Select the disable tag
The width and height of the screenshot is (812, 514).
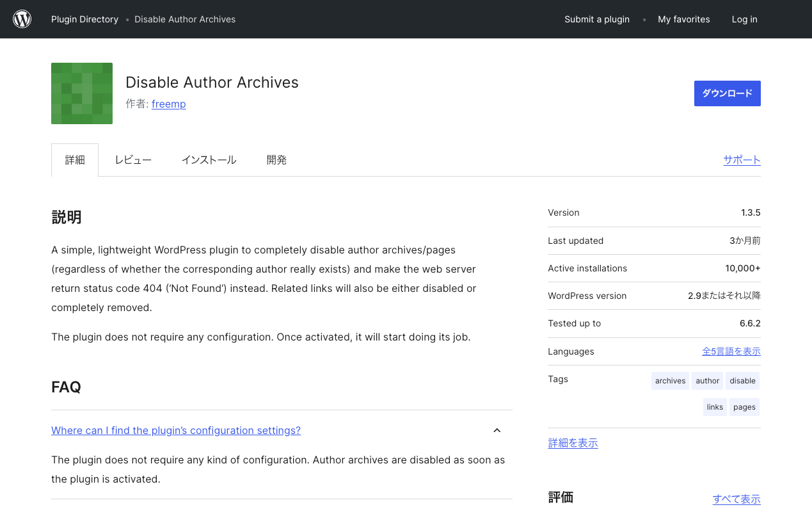point(743,381)
